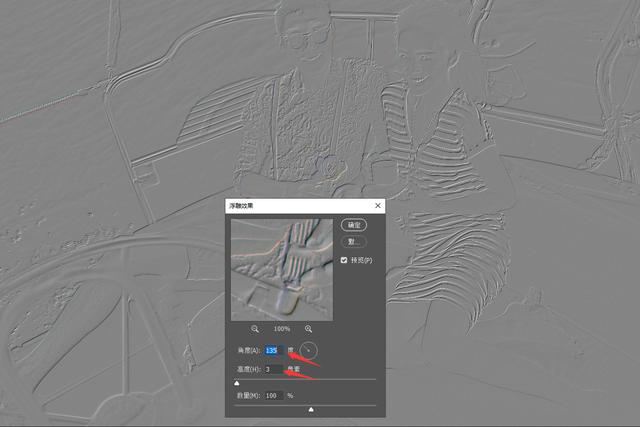Click the emboss preview thumbnail
Image resolution: width=640 pixels, height=427 pixels.
[x=282, y=270]
